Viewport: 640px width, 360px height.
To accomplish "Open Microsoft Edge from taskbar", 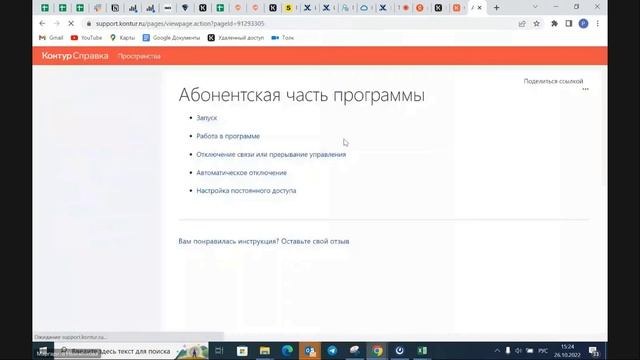I will point(287,351).
